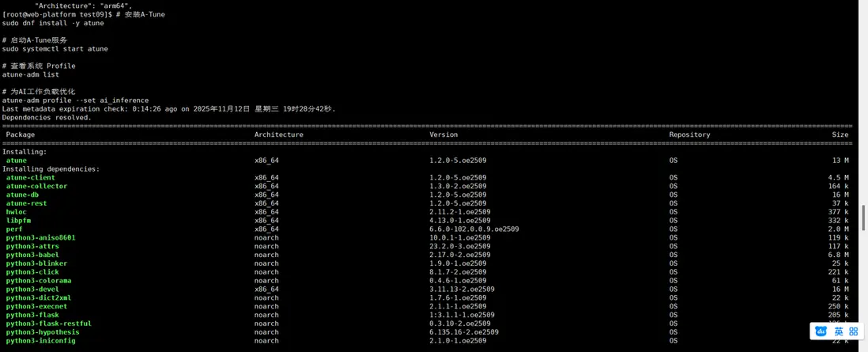Click the 'Architecture' column header
Screen dimensions: 868x352
click(x=279, y=134)
